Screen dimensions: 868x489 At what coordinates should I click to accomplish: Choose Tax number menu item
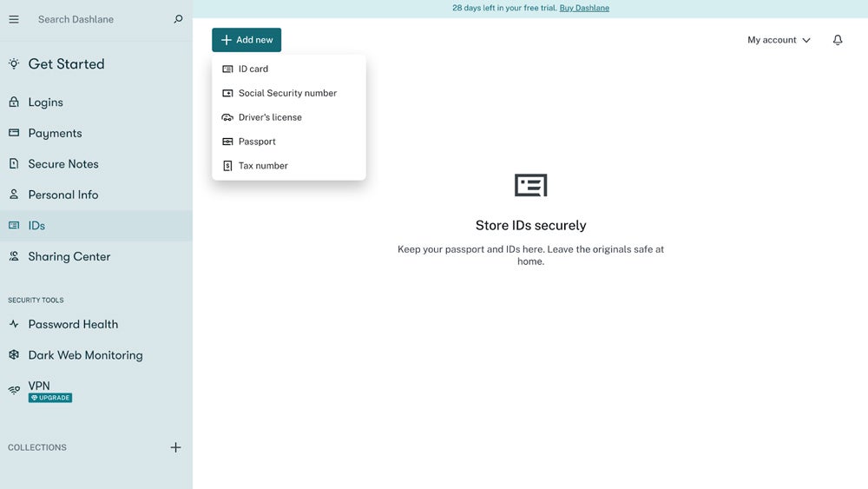[x=263, y=166]
